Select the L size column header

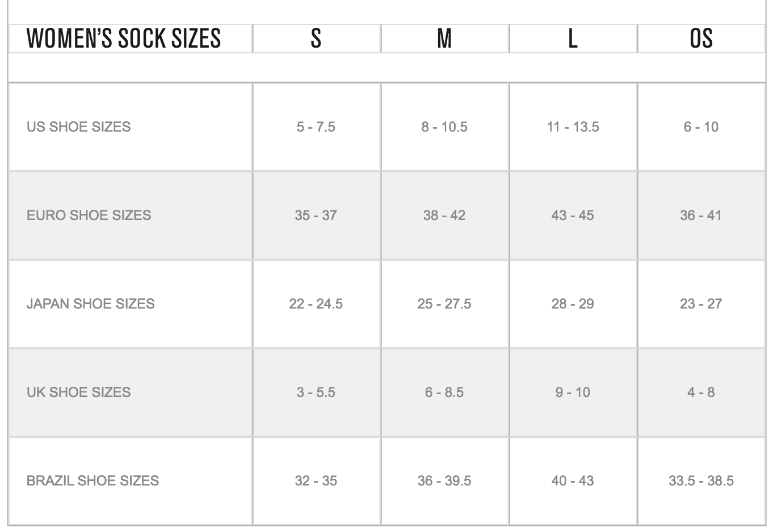[573, 39]
